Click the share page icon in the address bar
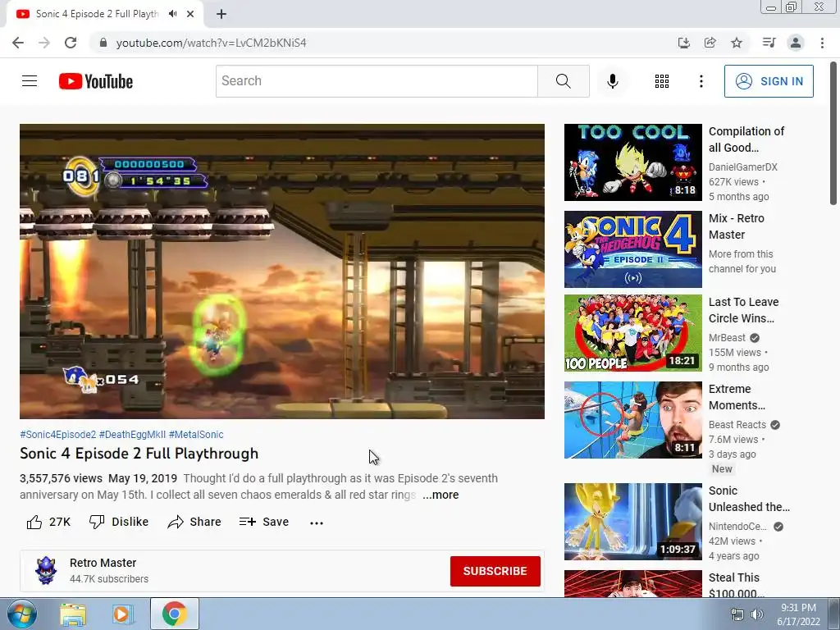The height and width of the screenshot is (630, 840). pyautogui.click(x=710, y=43)
